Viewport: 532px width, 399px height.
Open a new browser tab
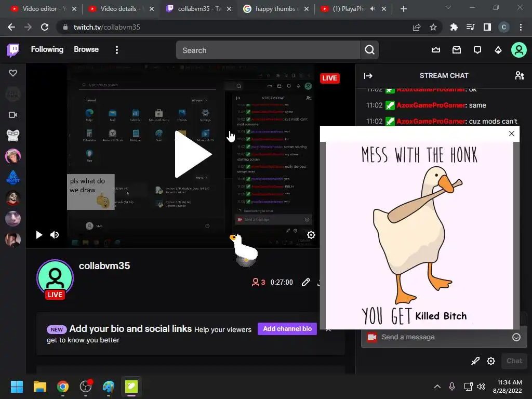[x=403, y=9]
